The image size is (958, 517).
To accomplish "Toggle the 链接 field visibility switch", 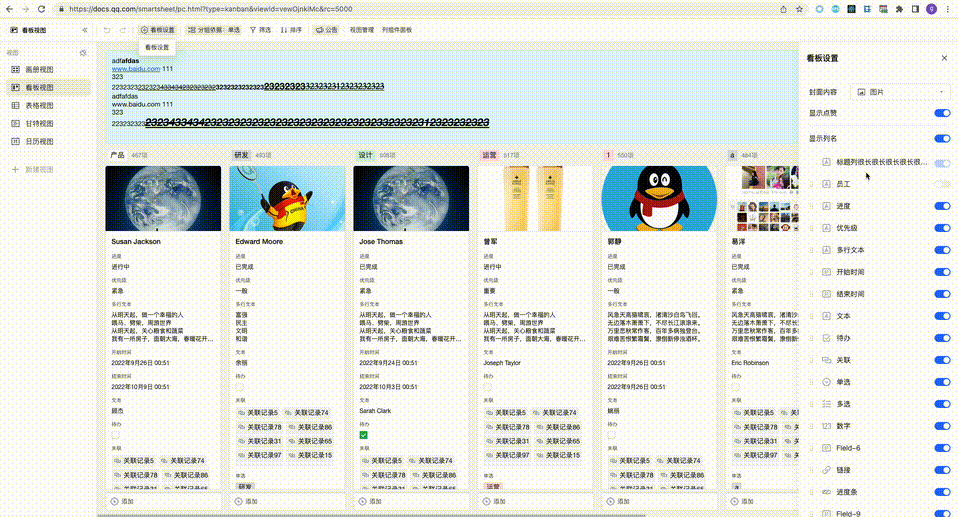I will coord(942,470).
